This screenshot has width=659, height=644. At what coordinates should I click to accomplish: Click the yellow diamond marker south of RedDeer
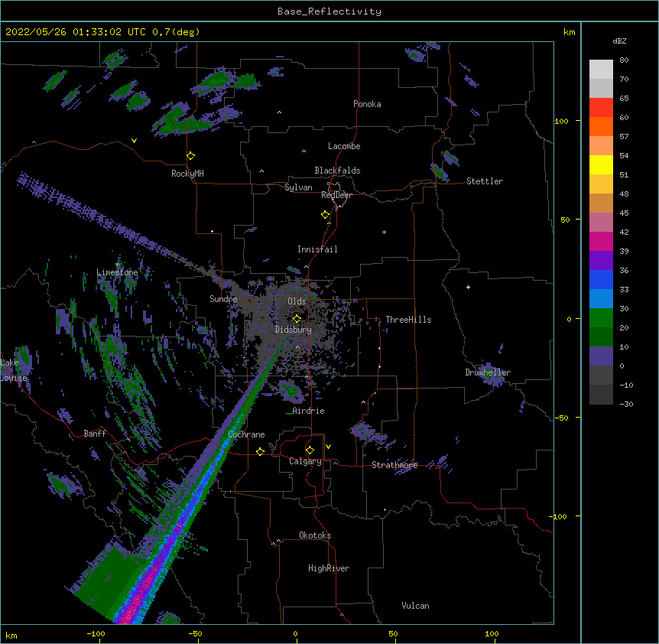326,214
